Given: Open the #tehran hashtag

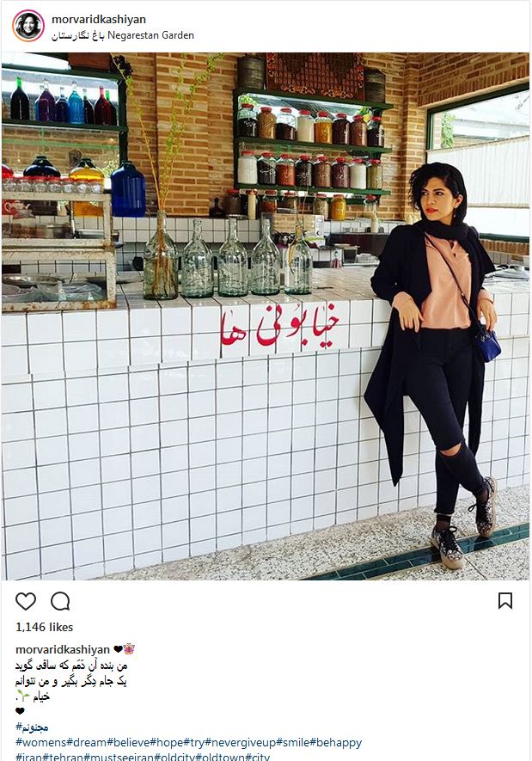Looking at the screenshot, I should (x=63, y=757).
